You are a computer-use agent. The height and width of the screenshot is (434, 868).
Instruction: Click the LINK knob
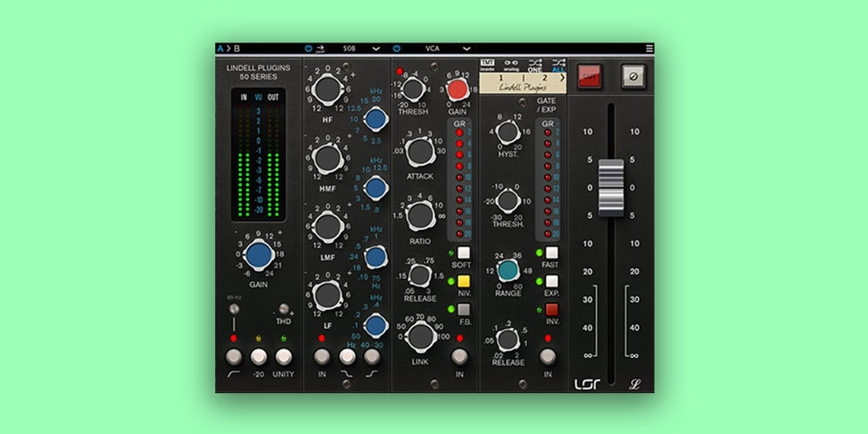(x=421, y=337)
